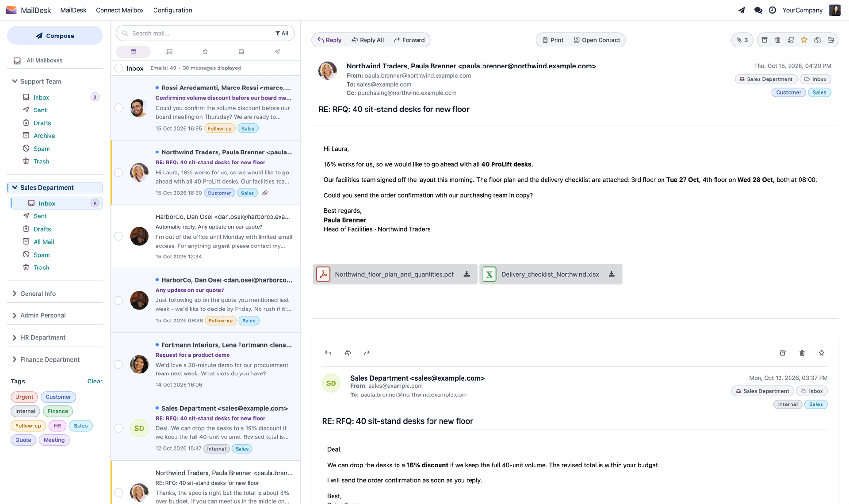Viewport: 849px width, 504px height.
Task: Show the 3 attachments paperclip indicator
Action: 742,40
